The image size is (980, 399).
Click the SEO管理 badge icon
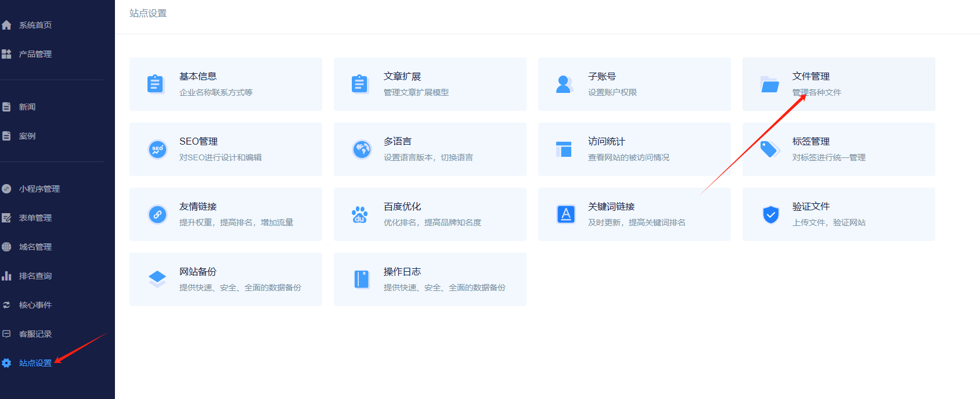coord(157,149)
